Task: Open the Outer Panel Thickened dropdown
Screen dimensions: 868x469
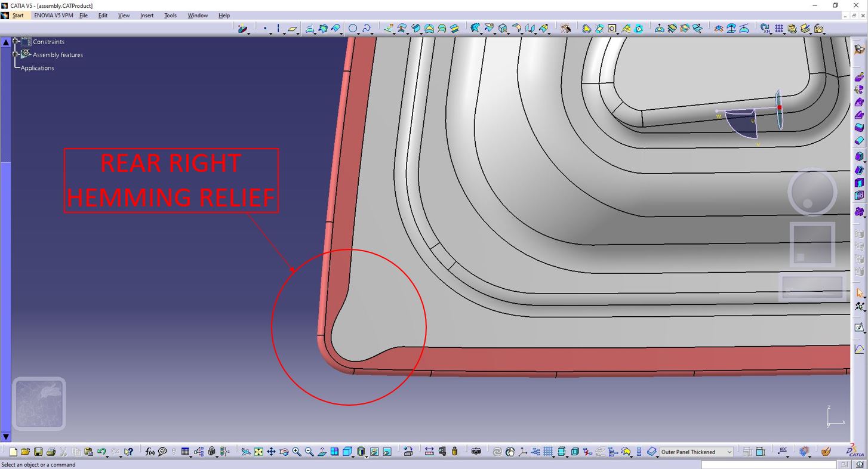Action: [x=729, y=452]
